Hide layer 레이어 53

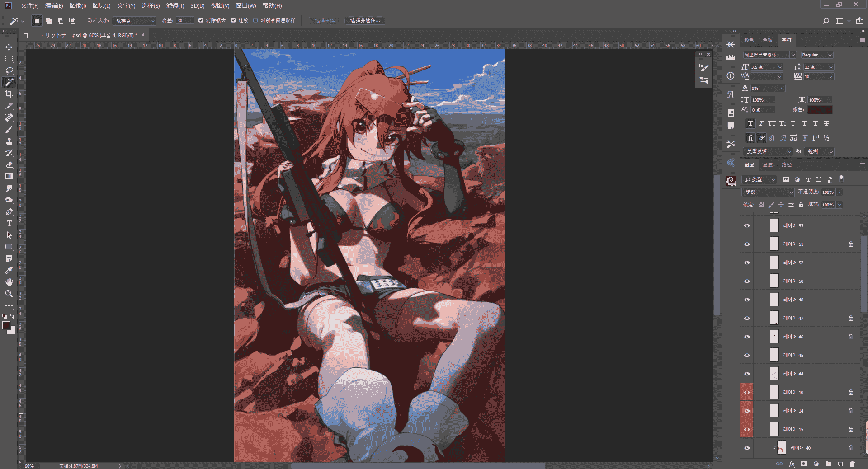tap(747, 225)
